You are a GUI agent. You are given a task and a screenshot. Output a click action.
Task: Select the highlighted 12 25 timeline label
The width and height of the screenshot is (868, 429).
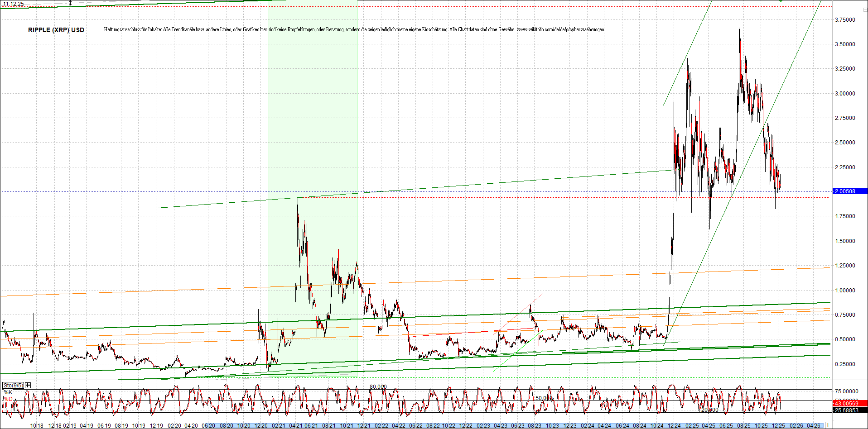[778, 426]
